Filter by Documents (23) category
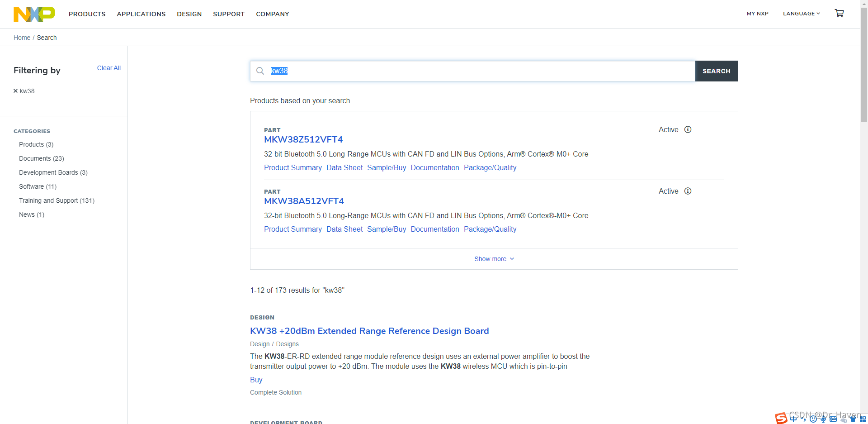 [42, 158]
